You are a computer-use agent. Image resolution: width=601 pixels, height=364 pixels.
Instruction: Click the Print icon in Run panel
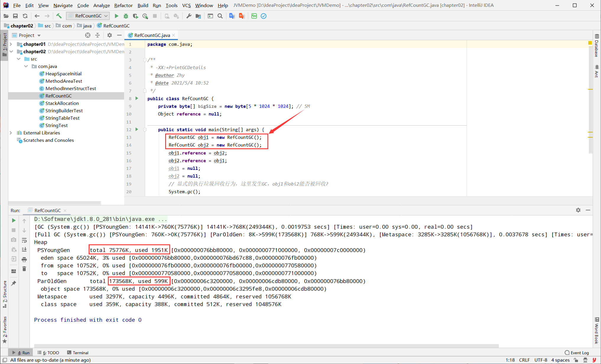coord(24,259)
